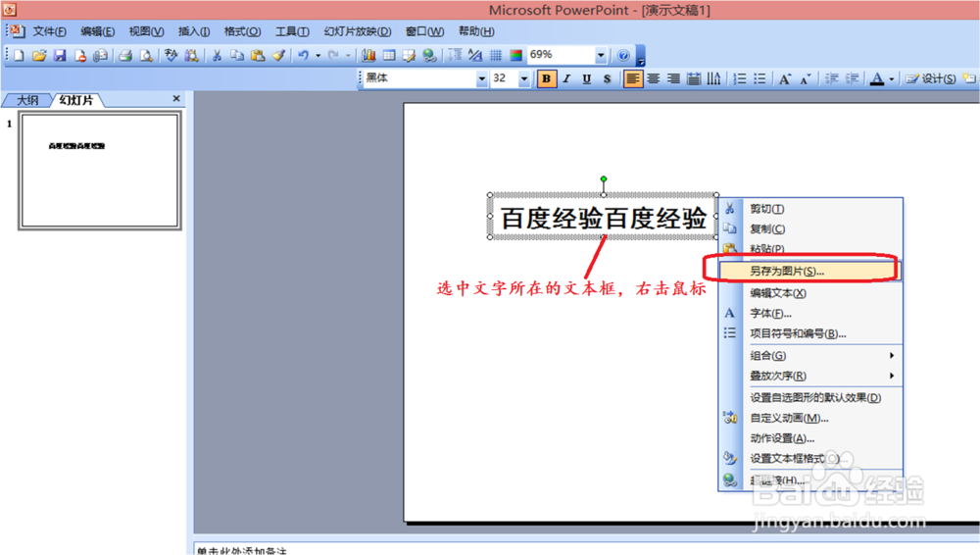Create a new blank presentation

[19, 56]
